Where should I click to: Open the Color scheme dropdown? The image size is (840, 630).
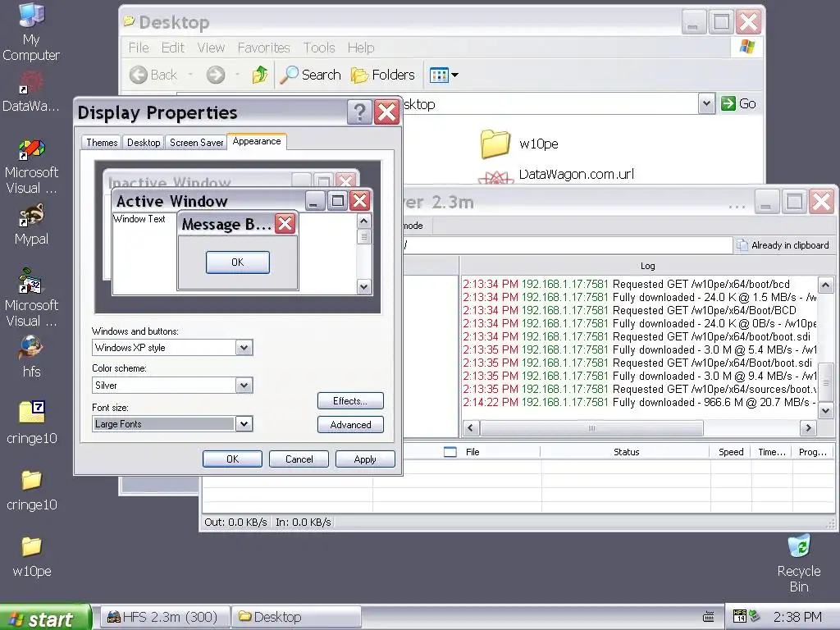click(x=244, y=386)
